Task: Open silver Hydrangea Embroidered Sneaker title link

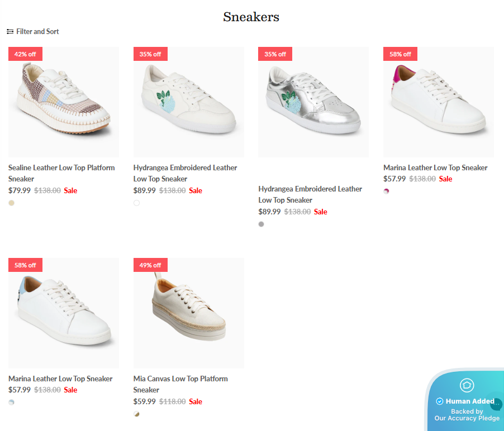Action: point(310,194)
